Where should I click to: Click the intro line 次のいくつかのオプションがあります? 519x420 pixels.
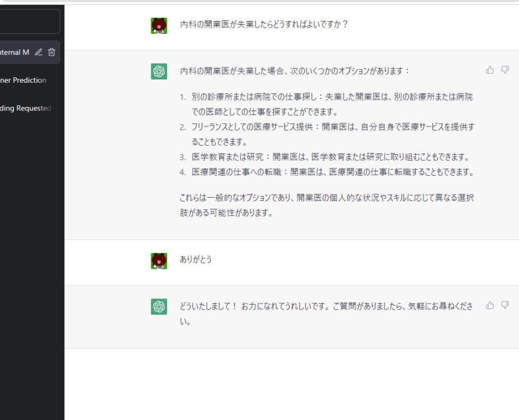point(295,71)
